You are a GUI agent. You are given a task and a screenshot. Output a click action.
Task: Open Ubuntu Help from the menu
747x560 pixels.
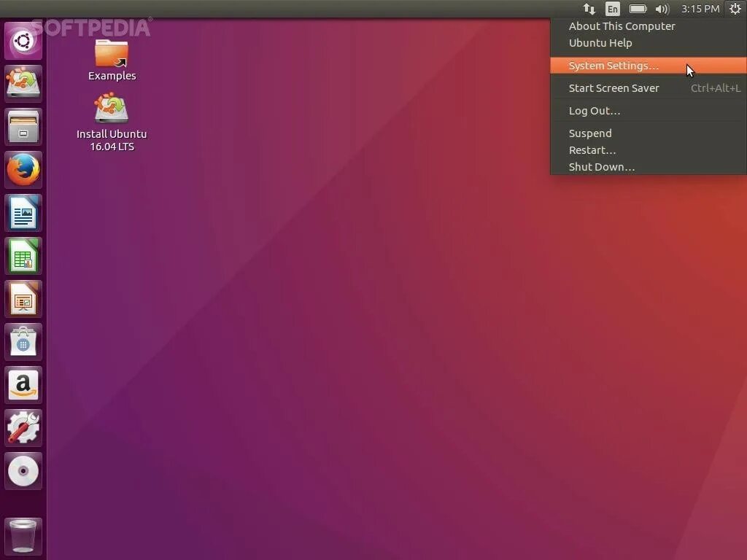tap(649, 43)
